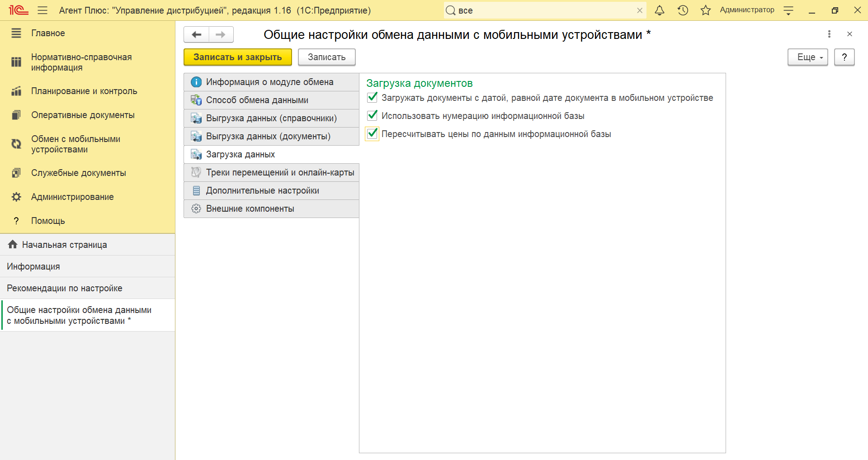Go back with the left arrow button
Viewport: 868px width, 460px height.
(196, 35)
